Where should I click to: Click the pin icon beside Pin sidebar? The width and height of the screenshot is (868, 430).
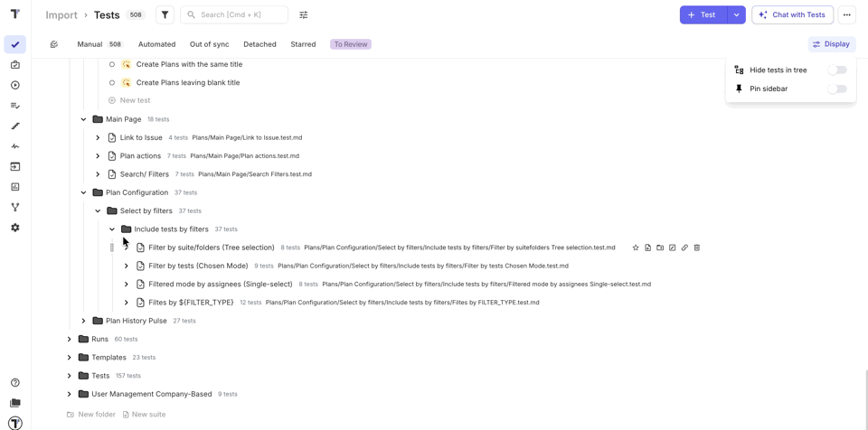point(739,89)
